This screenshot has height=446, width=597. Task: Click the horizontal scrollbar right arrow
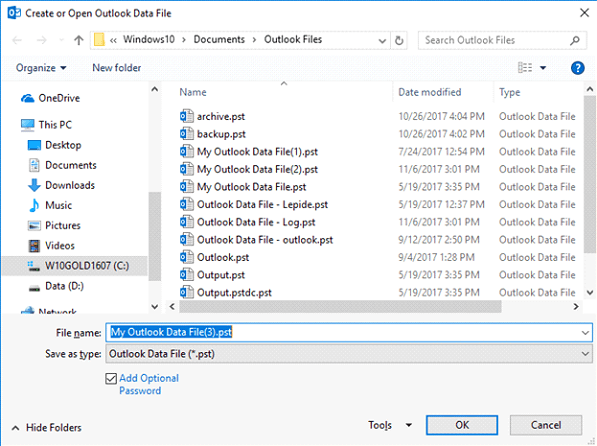[x=576, y=307]
